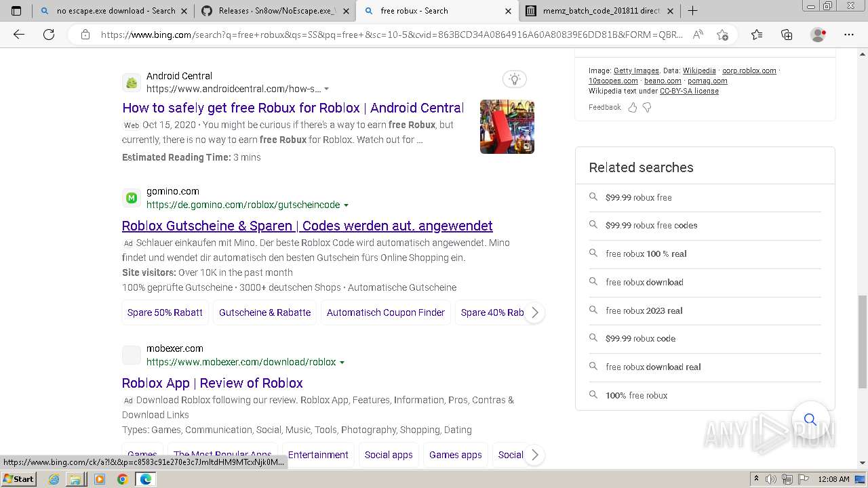Viewport: 868px width, 488px height.
Task: Click the gomino.com site favicon
Action: click(132, 198)
